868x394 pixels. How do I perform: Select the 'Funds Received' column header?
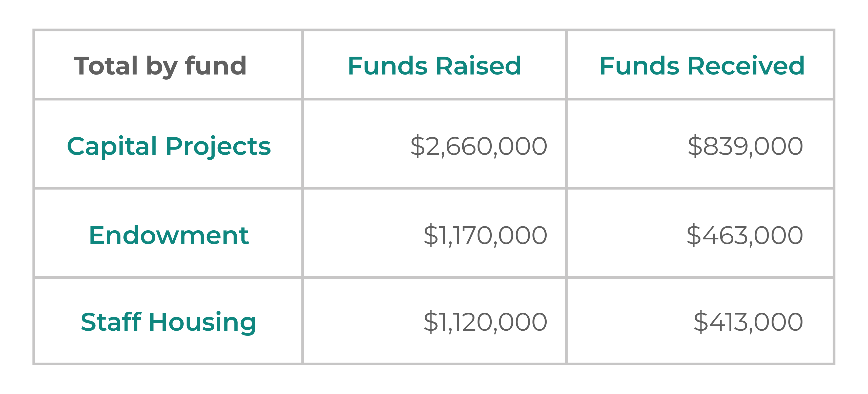click(x=700, y=65)
